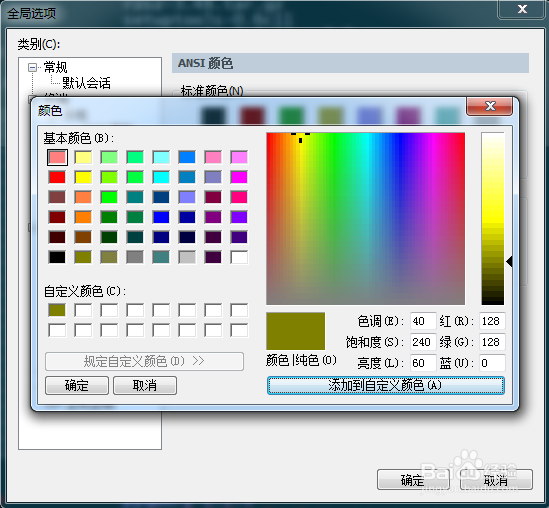Focus the saturation (饱和度) input field
Image resolution: width=549 pixels, height=508 pixels.
[x=423, y=342]
